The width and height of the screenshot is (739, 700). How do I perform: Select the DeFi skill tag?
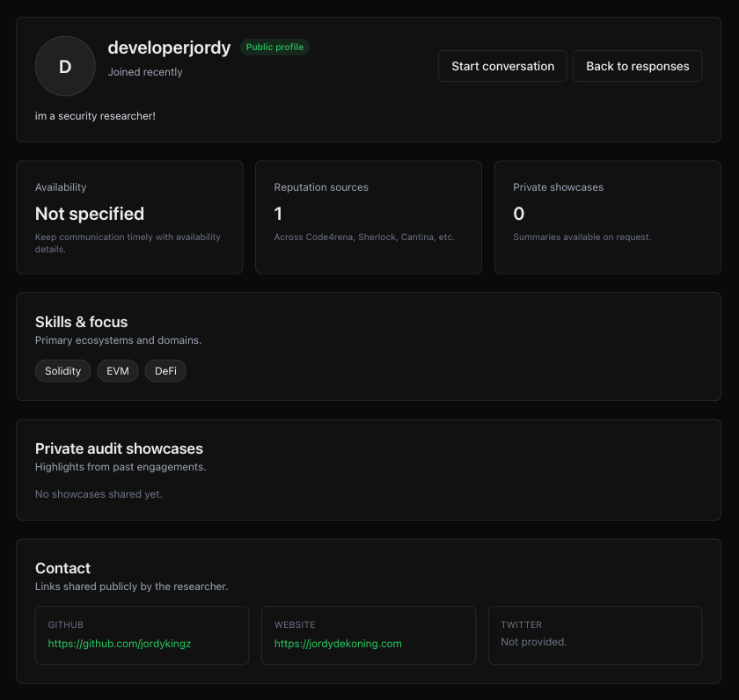coord(165,370)
